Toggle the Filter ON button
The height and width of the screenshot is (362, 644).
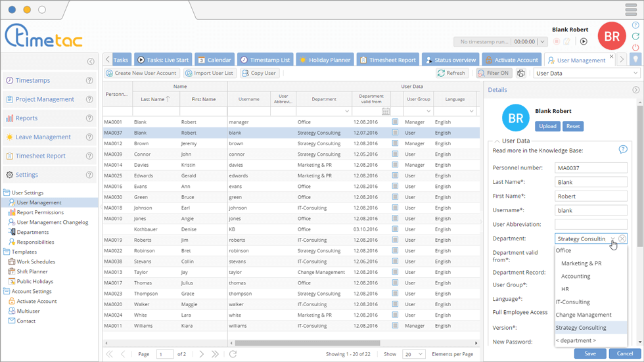494,74
